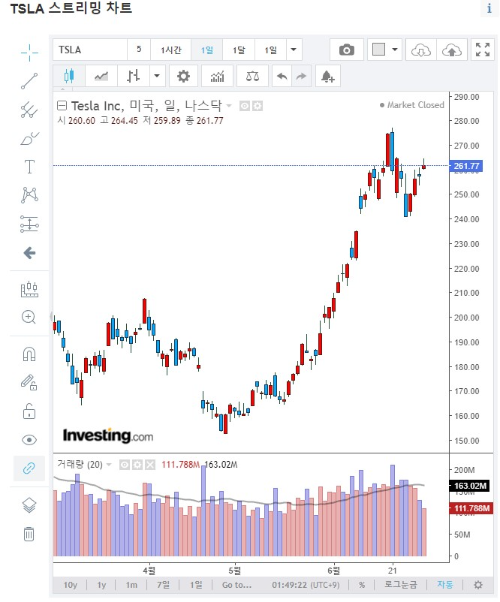Open the indicators menu
This screenshot has height=602, width=500.
tap(217, 76)
